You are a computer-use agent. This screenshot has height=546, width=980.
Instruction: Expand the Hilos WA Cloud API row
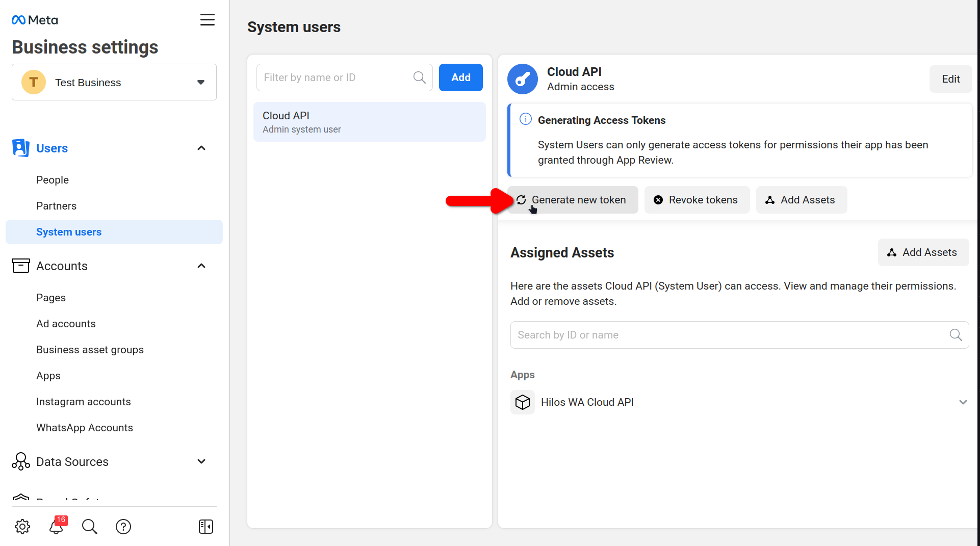963,402
